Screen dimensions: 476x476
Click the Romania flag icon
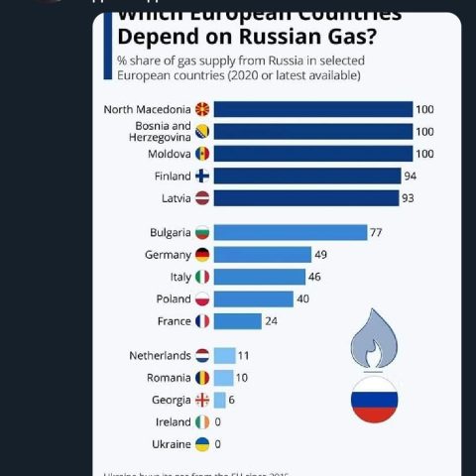202,378
